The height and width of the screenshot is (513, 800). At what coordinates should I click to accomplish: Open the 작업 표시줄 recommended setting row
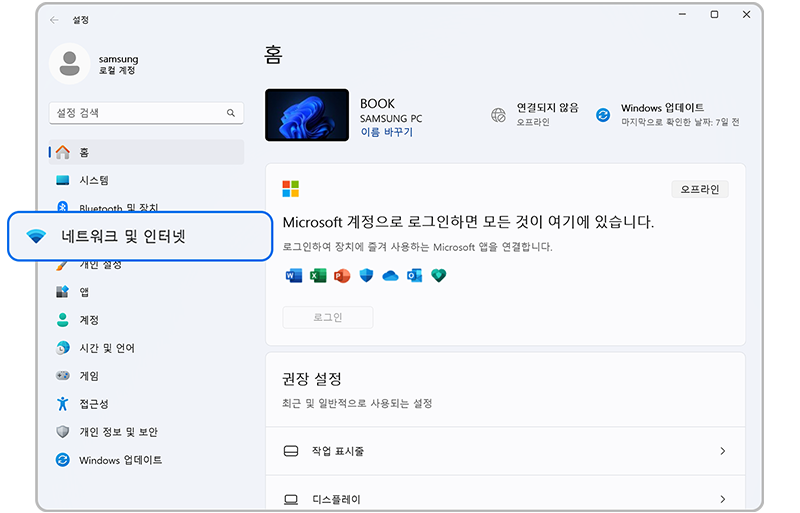(505, 451)
